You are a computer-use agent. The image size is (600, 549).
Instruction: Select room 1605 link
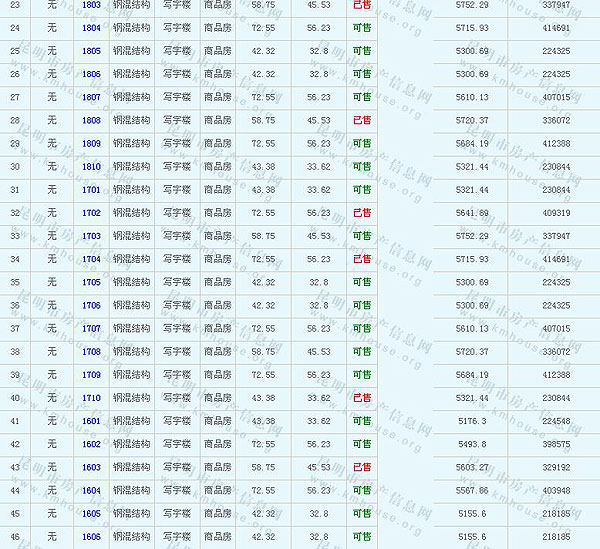(x=91, y=514)
